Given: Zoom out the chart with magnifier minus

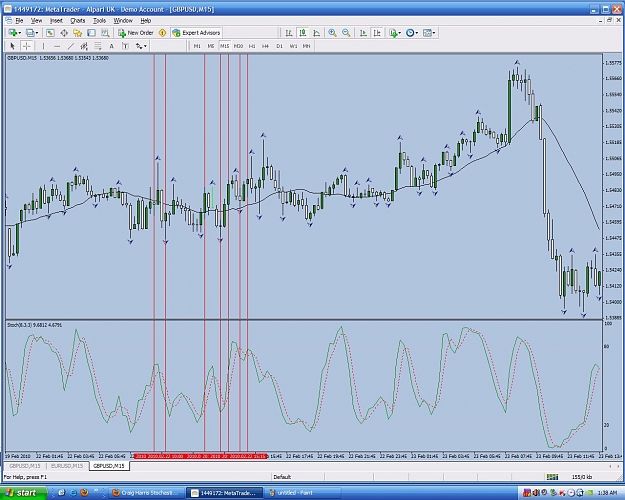Looking at the screenshot, I should pyautogui.click(x=346, y=33).
